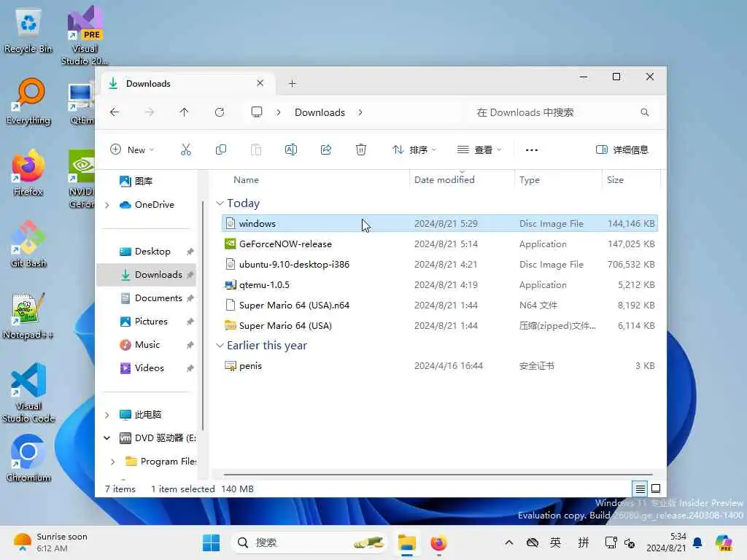Click the Firefox taskbar icon
This screenshot has height=560, width=747.
pyautogui.click(x=438, y=542)
